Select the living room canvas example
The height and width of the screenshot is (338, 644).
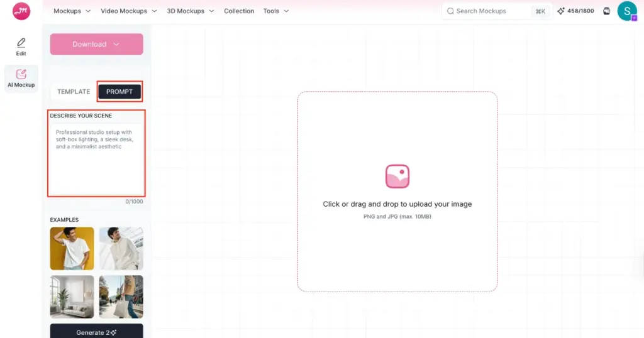tap(72, 297)
